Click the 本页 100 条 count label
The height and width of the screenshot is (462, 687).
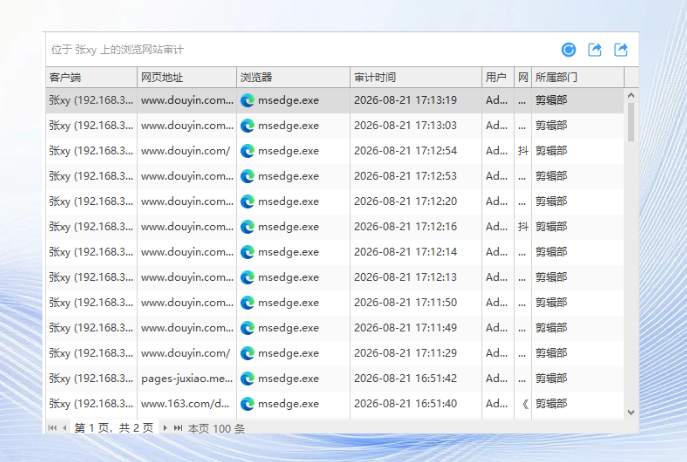(216, 428)
